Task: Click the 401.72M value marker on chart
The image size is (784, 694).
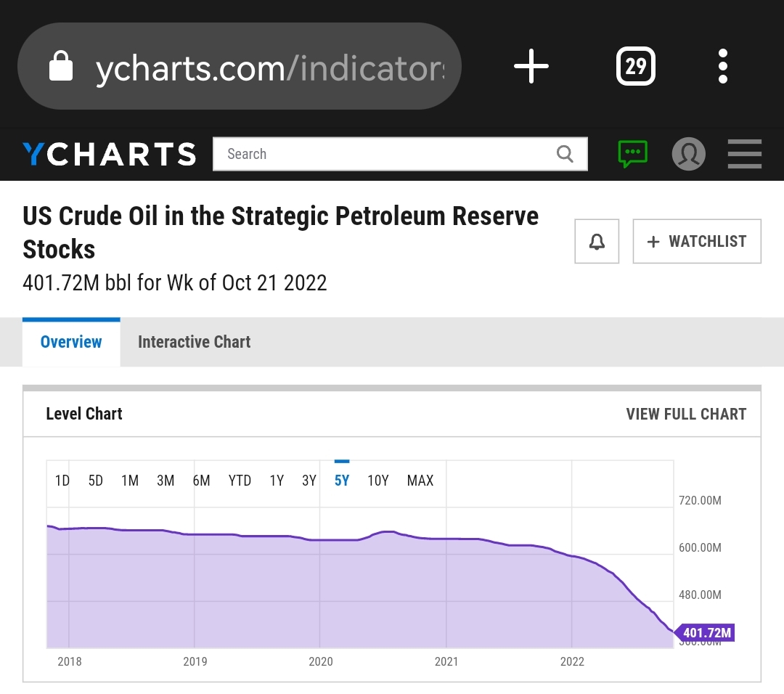Action: pyautogui.click(x=705, y=633)
